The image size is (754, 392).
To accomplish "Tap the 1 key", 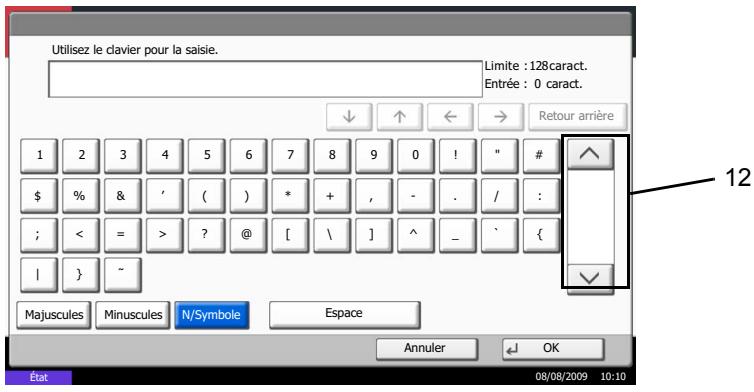I will click(x=39, y=156).
